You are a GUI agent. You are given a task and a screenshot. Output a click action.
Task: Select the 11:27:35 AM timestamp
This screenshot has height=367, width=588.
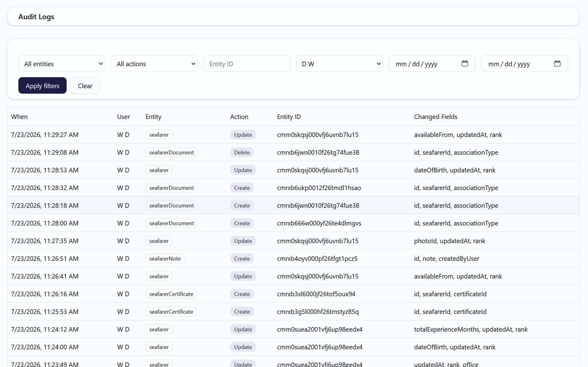(x=45, y=241)
